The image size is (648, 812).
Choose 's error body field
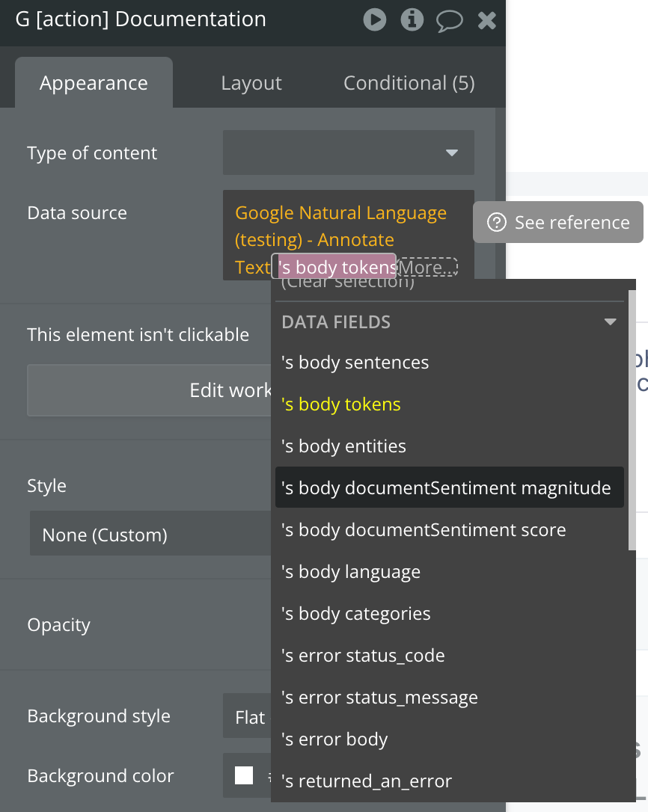[450, 739]
